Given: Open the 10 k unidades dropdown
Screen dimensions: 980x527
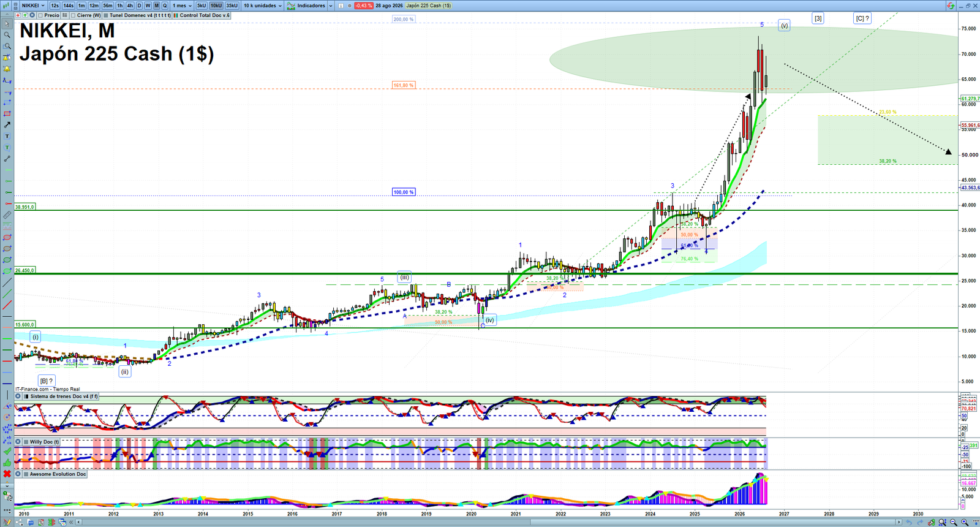Looking at the screenshot, I should point(263,6).
